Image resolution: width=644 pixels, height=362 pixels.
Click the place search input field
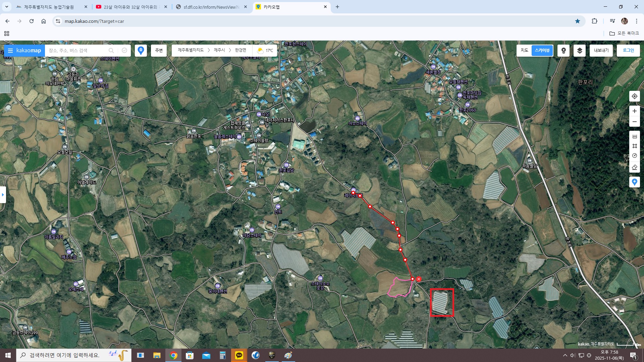click(77, 50)
